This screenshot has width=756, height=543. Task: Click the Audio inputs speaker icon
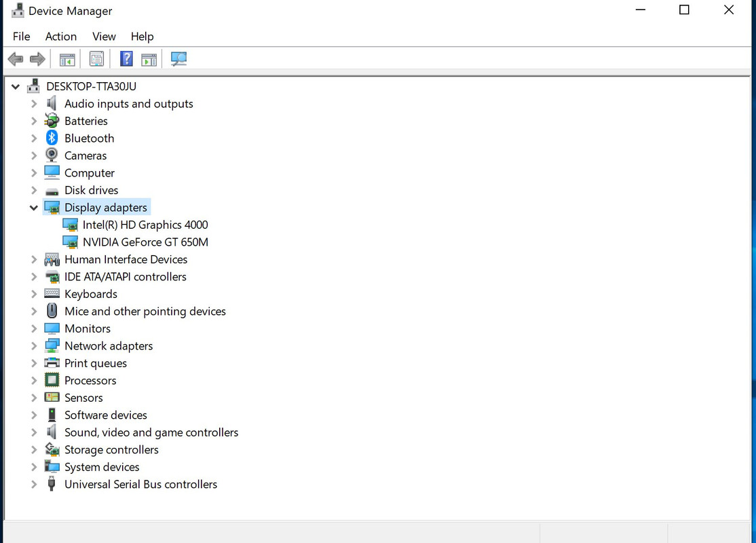coord(52,103)
